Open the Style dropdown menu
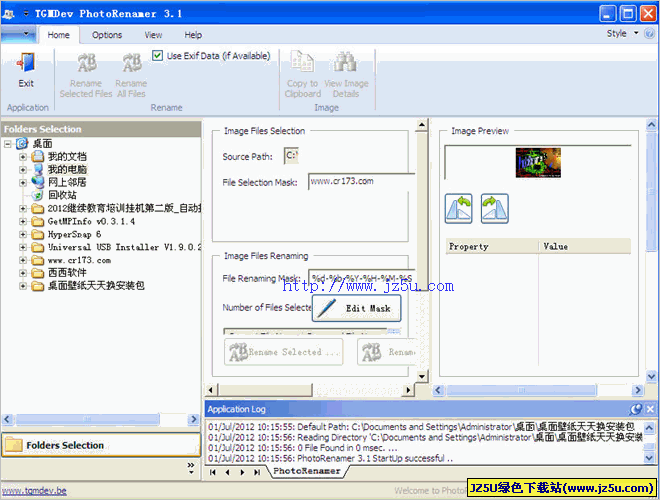The height and width of the screenshot is (500, 660). tap(622, 33)
